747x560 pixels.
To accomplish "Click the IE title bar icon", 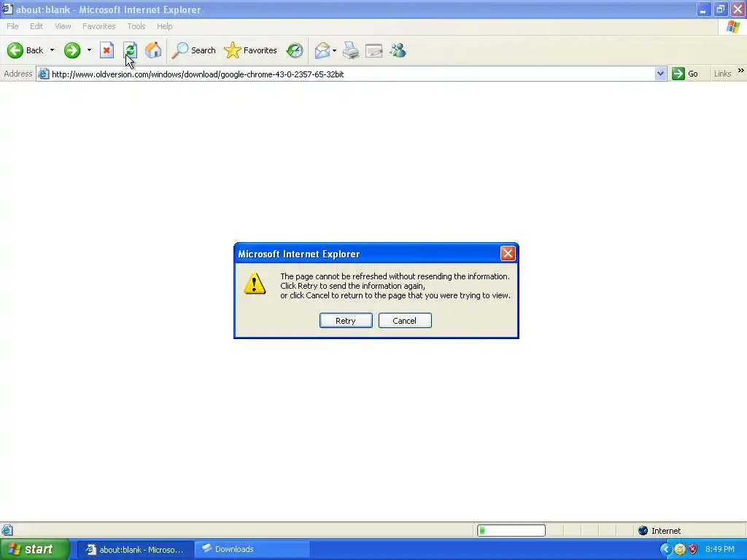I will 7,9.
